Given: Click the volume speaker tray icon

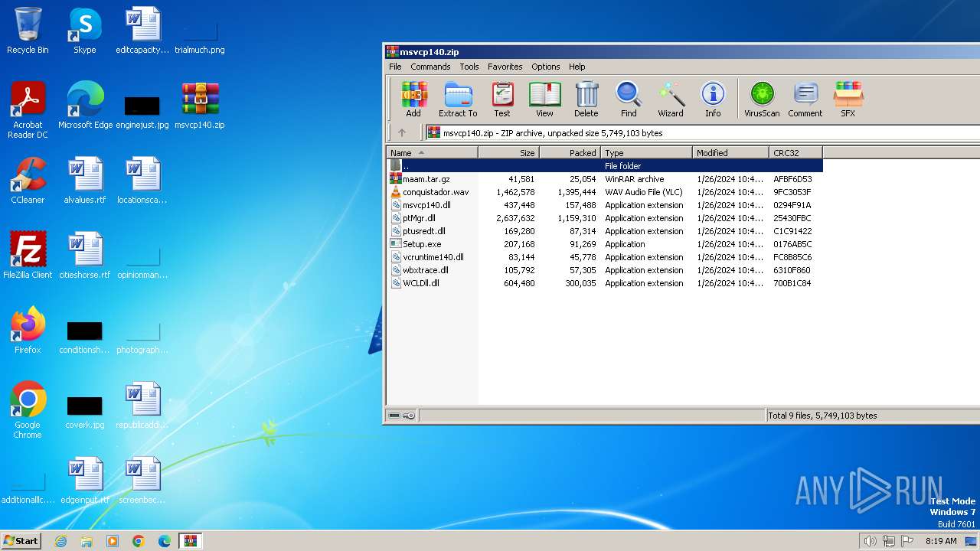Looking at the screenshot, I should [x=870, y=541].
